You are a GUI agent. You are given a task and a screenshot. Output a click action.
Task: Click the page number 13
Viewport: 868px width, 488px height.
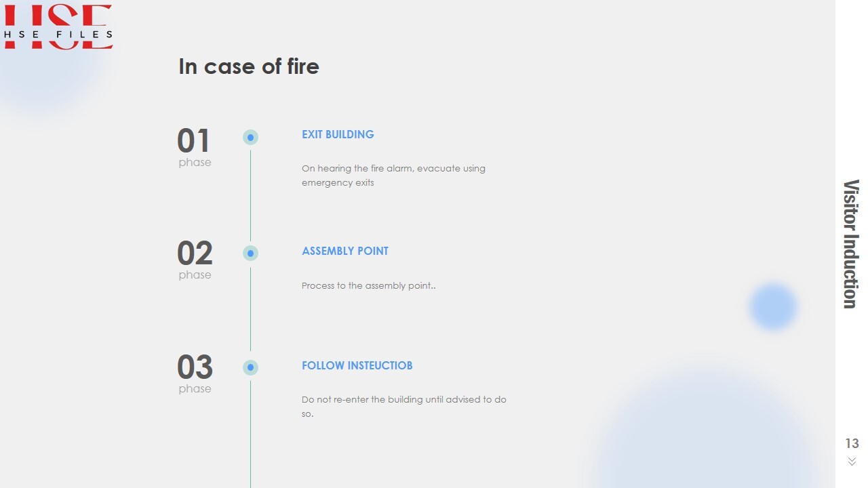click(x=852, y=443)
